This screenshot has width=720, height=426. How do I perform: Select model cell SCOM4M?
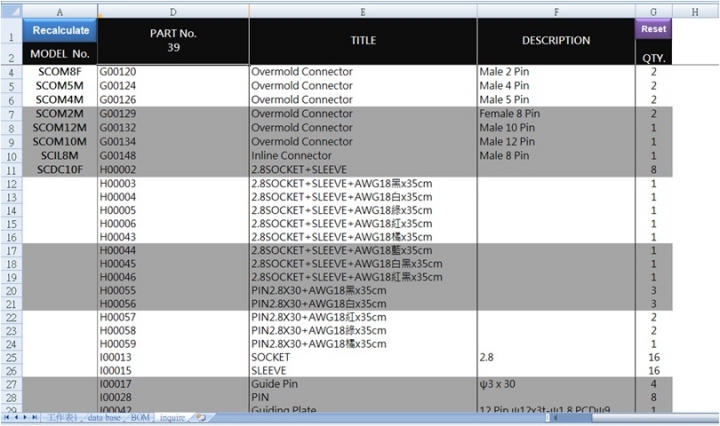point(60,100)
